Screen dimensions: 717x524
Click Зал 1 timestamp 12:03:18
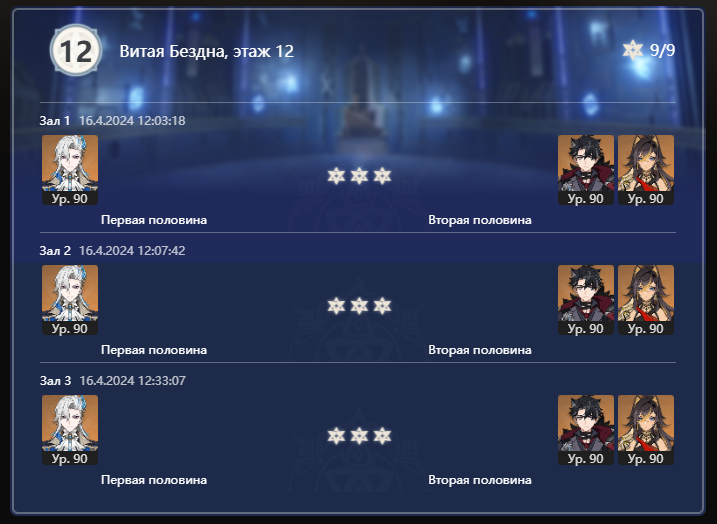pos(132,121)
